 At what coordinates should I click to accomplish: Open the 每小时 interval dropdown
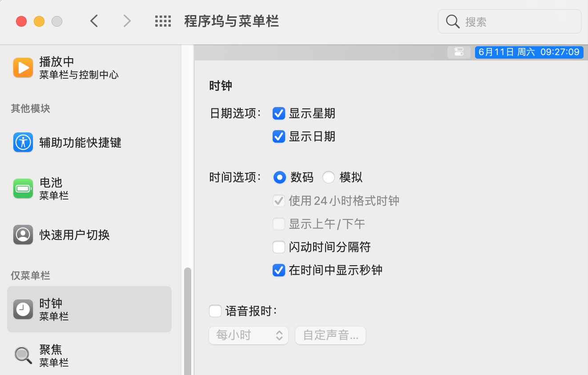249,335
